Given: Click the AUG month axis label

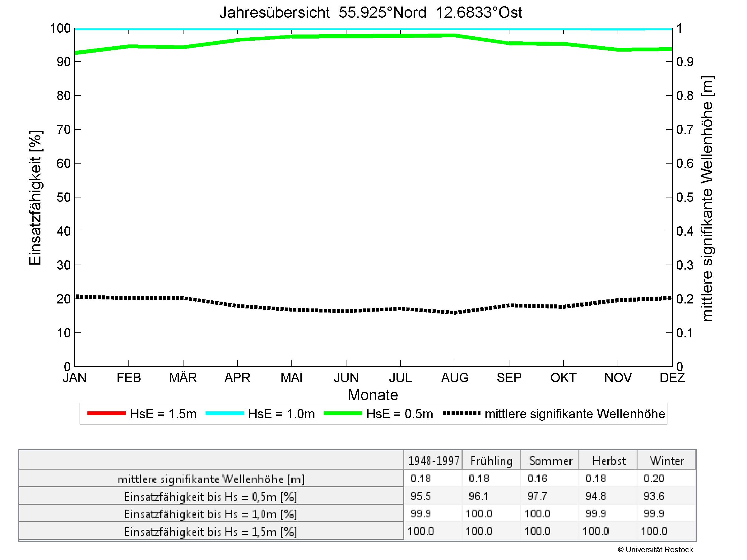Looking at the screenshot, I should (x=455, y=378).
